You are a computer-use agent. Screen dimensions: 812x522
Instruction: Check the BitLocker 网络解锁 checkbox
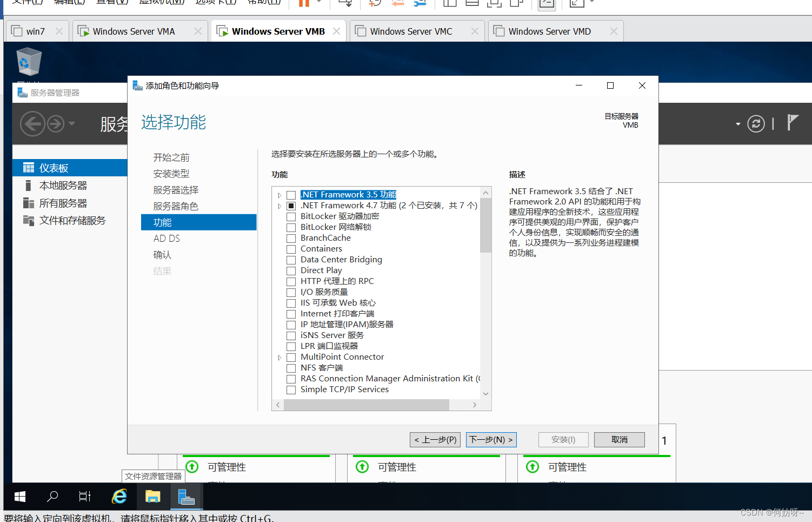pyautogui.click(x=291, y=228)
